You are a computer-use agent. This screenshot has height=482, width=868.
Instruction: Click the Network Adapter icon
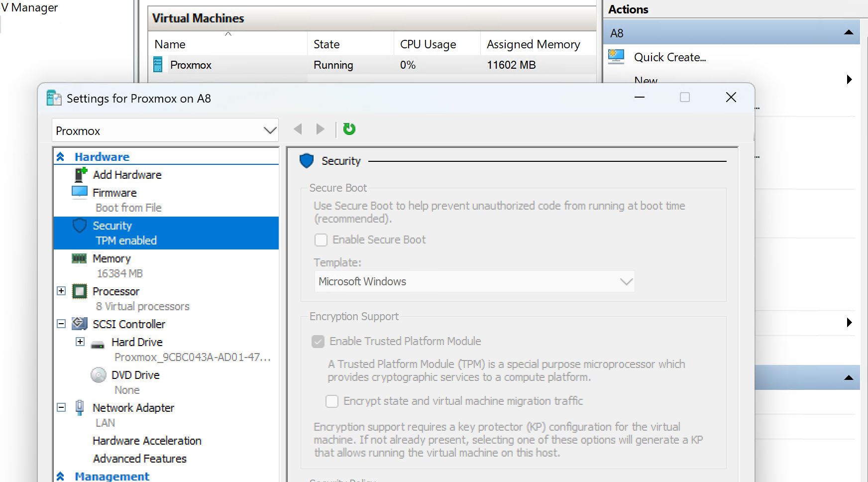(x=79, y=408)
